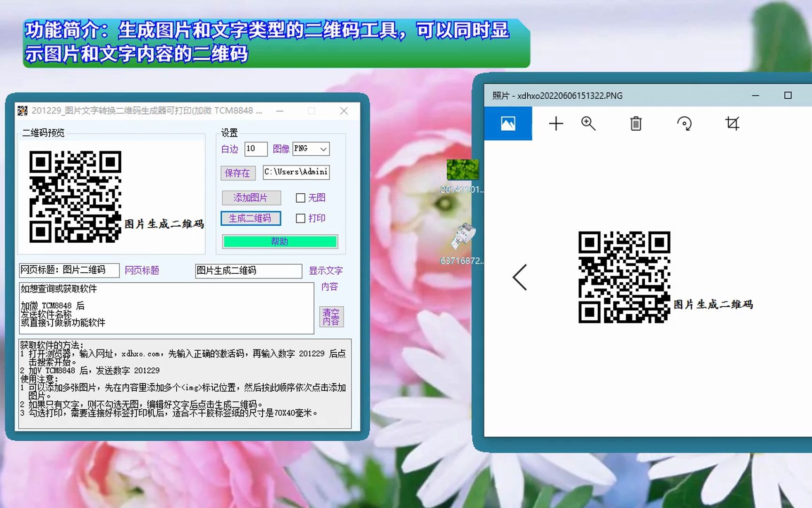Click the back arrow in the photo viewer
This screenshot has width=812, height=508.
tap(520, 278)
